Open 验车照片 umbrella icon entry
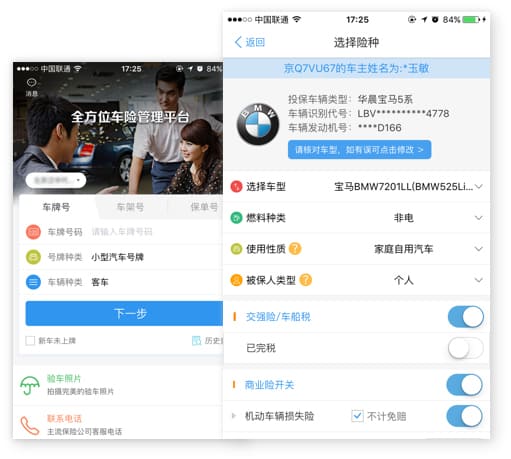Image resolution: width=511 pixels, height=459 pixels. [30, 385]
